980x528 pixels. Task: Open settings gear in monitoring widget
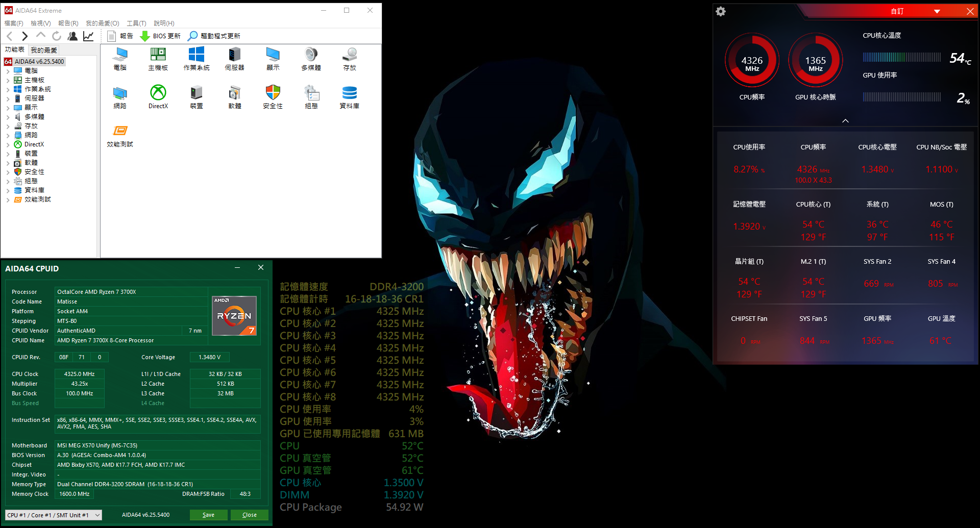point(721,11)
